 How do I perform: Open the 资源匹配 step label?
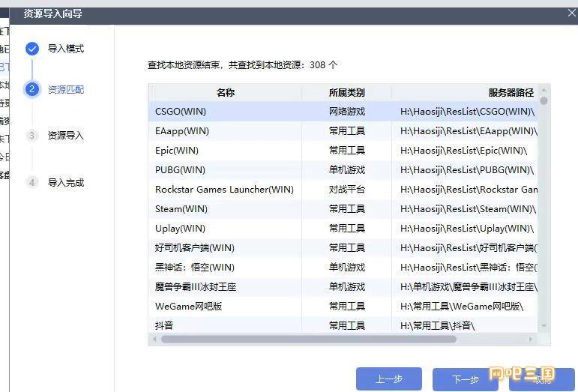point(66,89)
